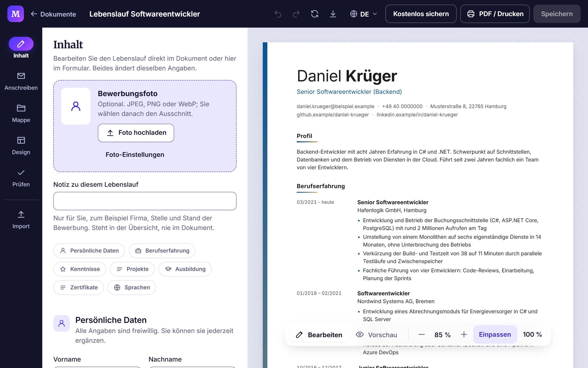Click the Notiz zu diesem Lebenslauf field

point(145,201)
